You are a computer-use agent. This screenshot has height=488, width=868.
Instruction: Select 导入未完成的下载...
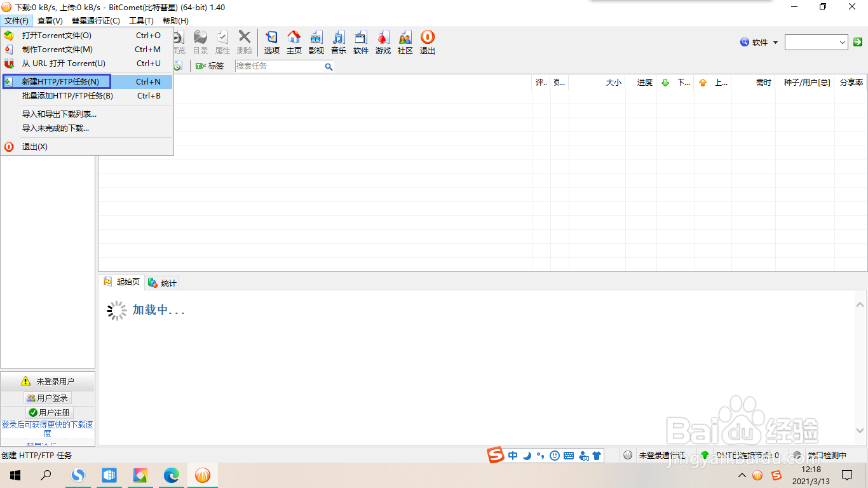pos(87,128)
